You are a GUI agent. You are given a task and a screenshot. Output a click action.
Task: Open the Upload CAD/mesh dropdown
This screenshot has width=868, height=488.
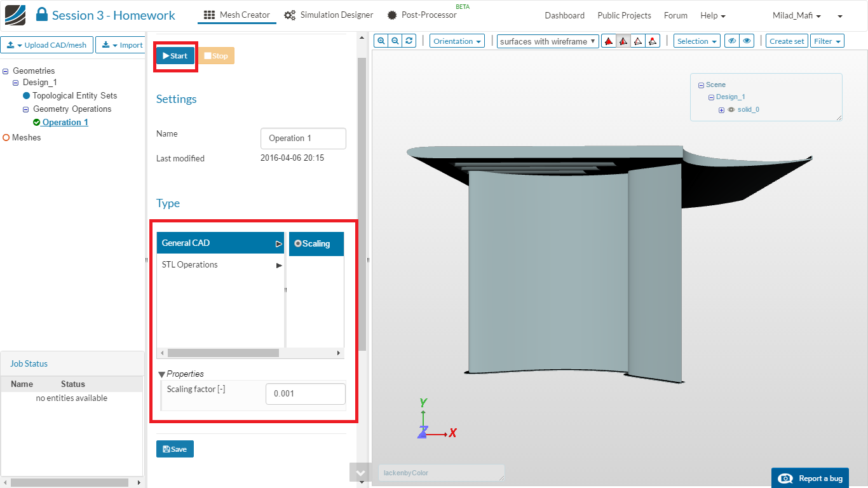coord(47,45)
